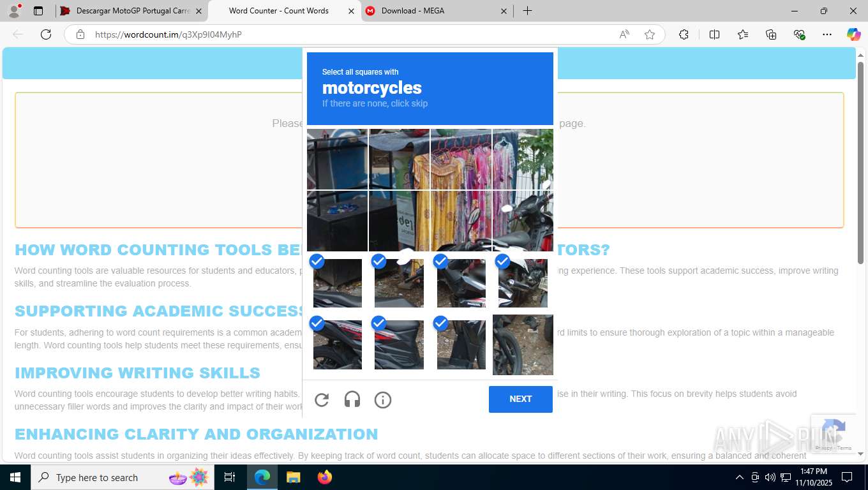
Task: Close the Download - MEGA tab
Action: (x=504, y=11)
